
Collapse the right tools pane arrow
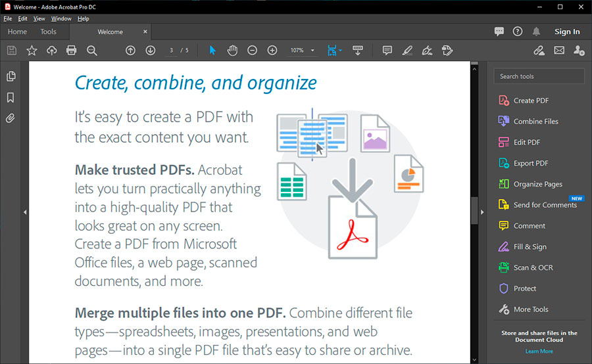tap(483, 212)
